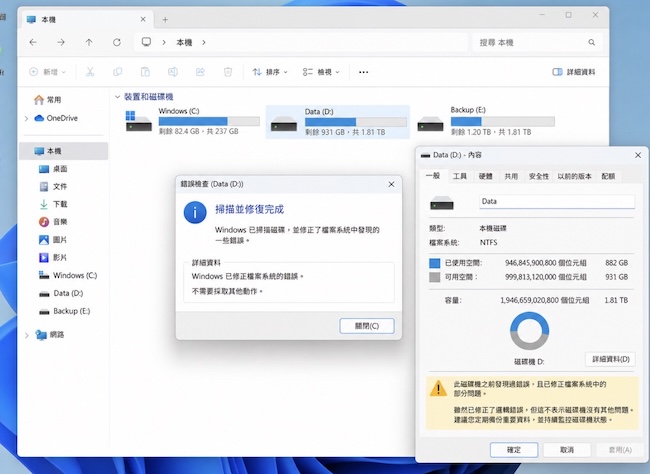650x474 pixels.
Task: Close the 本機 tab
Action: (x=143, y=19)
